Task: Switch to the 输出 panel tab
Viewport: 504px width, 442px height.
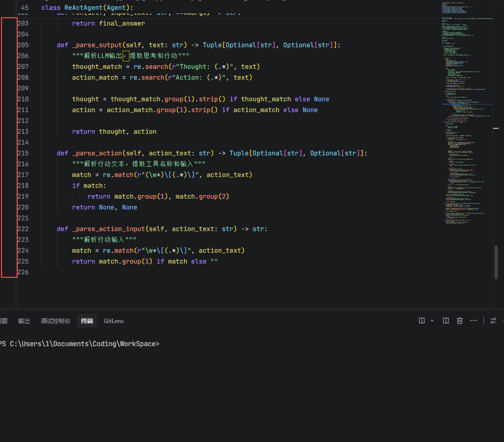Action: coord(24,321)
